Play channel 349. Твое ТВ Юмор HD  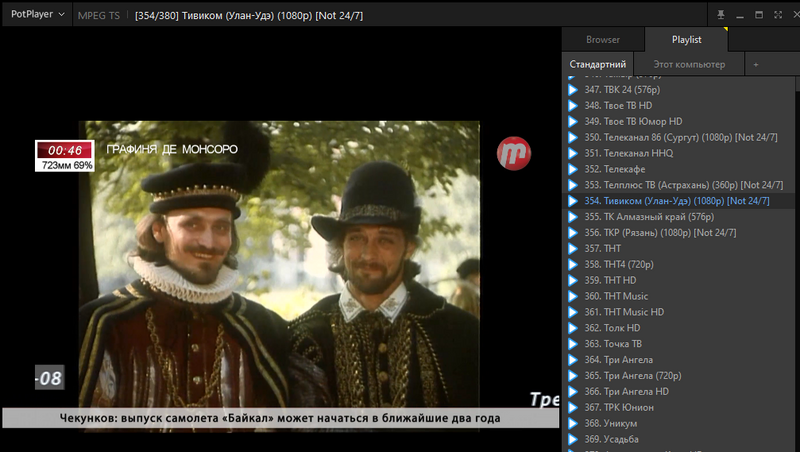(x=680, y=121)
